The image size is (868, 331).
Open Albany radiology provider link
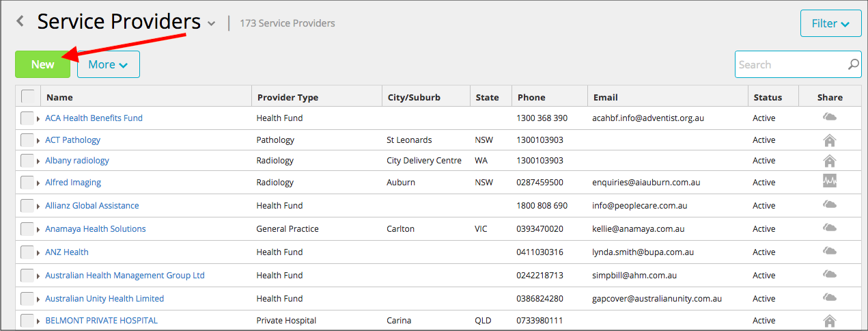point(77,161)
